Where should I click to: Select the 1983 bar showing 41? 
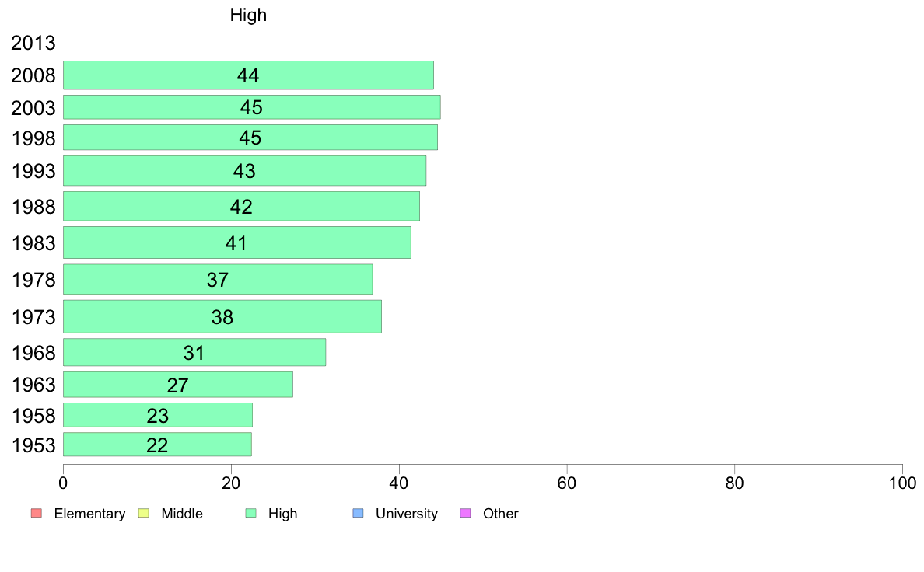tap(237, 242)
